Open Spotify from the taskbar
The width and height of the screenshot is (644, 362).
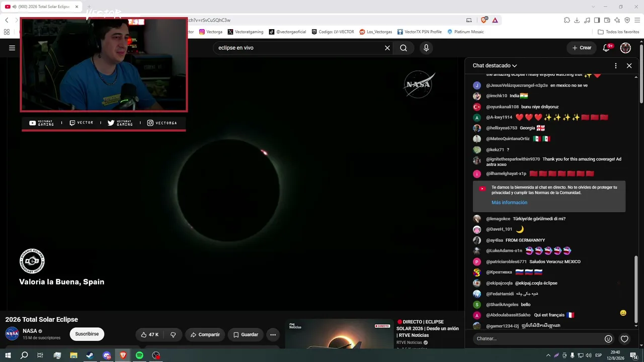(x=139, y=355)
